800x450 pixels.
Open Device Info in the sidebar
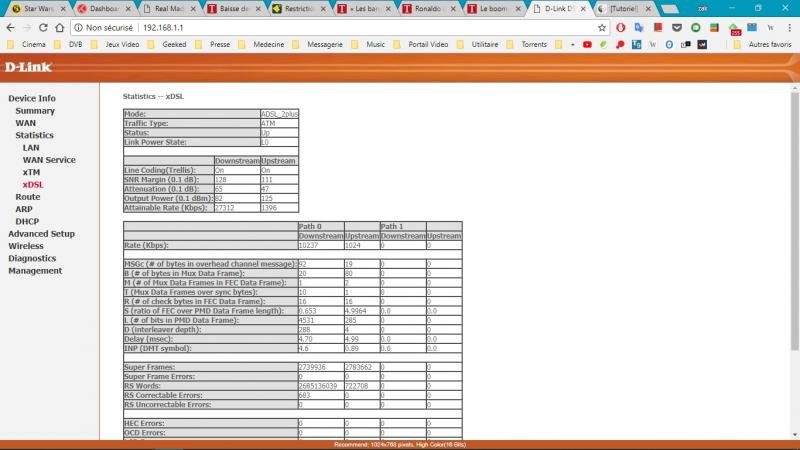pos(32,98)
